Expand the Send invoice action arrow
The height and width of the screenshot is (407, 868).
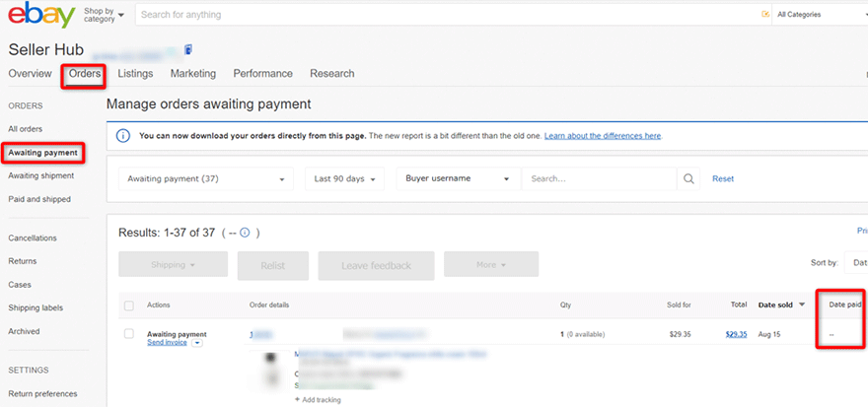pos(197,343)
